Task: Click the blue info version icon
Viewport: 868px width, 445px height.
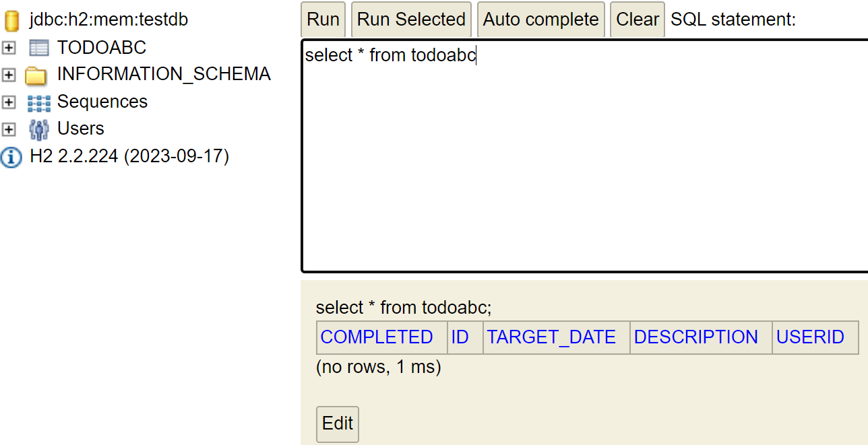Action: pos(11,158)
